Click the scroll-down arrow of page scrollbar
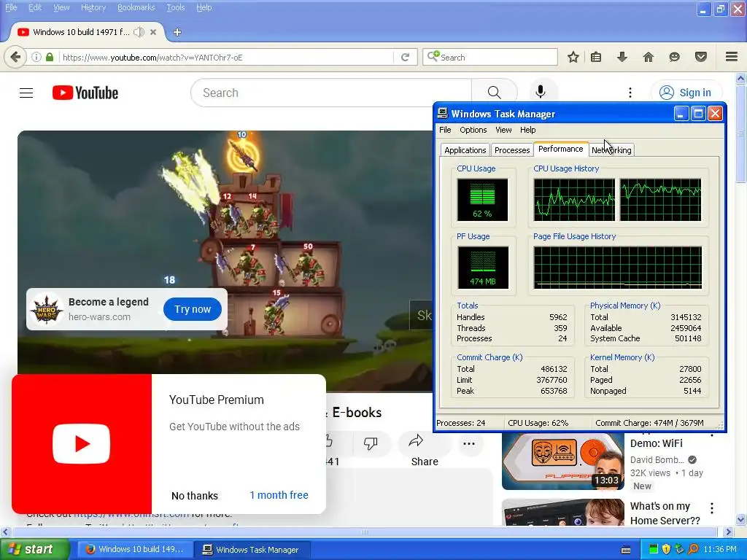 (741, 519)
